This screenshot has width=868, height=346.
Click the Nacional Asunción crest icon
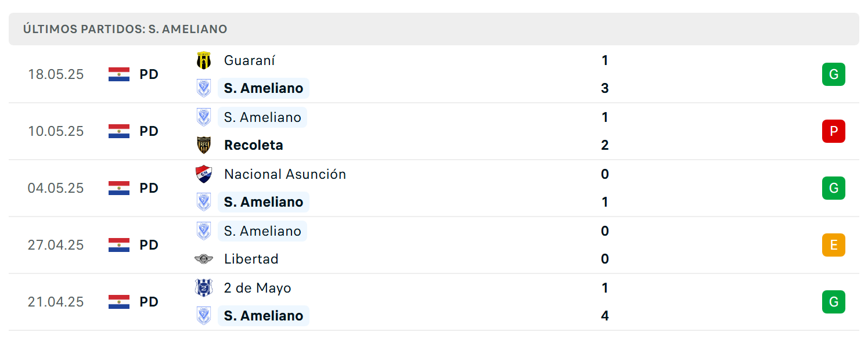tap(204, 174)
